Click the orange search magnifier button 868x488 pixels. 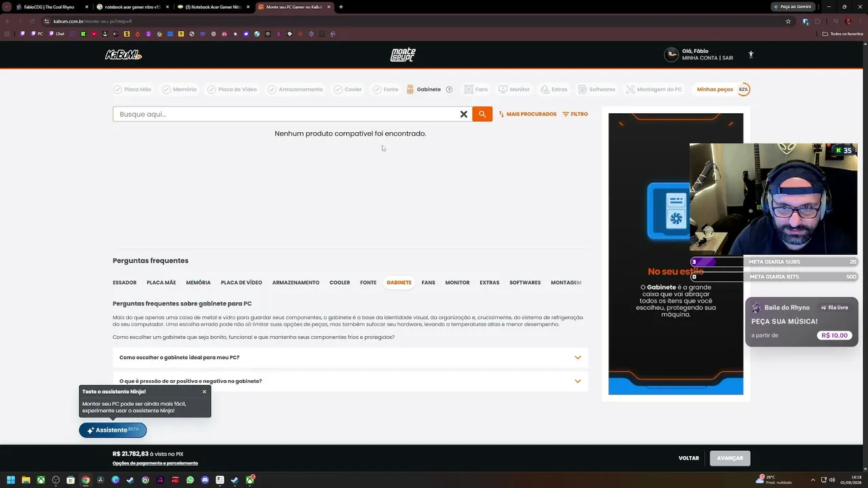click(482, 114)
